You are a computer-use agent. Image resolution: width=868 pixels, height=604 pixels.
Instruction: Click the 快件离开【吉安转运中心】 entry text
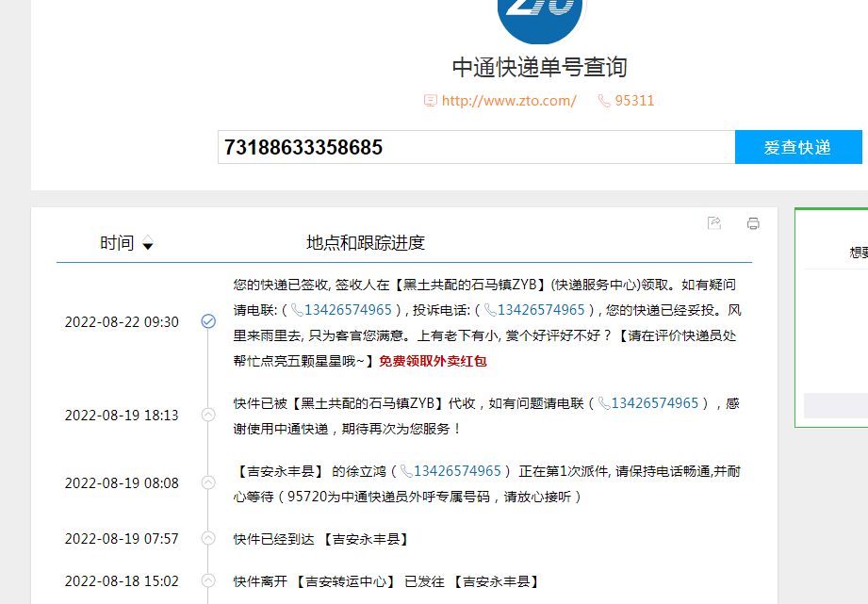pyautogui.click(x=386, y=581)
